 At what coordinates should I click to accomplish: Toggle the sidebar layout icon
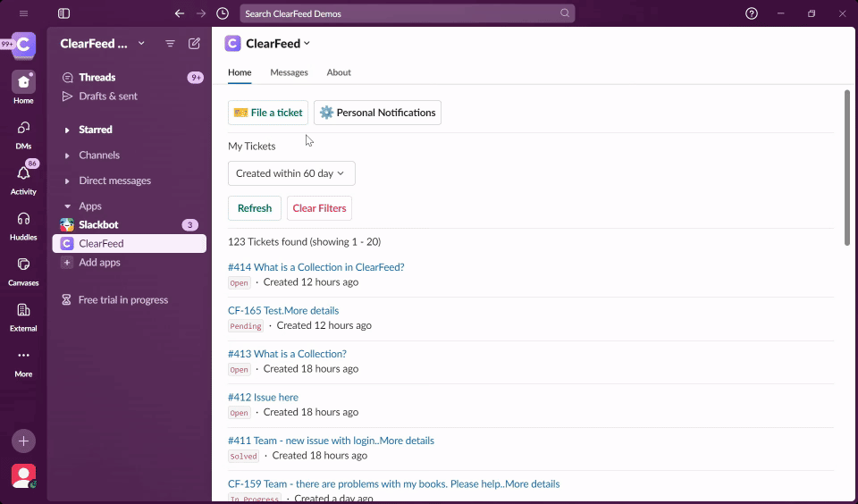click(x=63, y=13)
